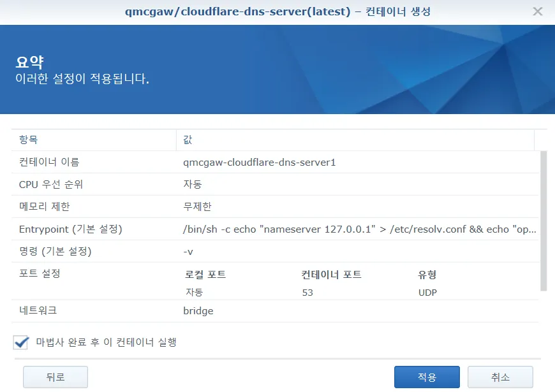Click the summary table vertical scrollbar

[x=544, y=221]
